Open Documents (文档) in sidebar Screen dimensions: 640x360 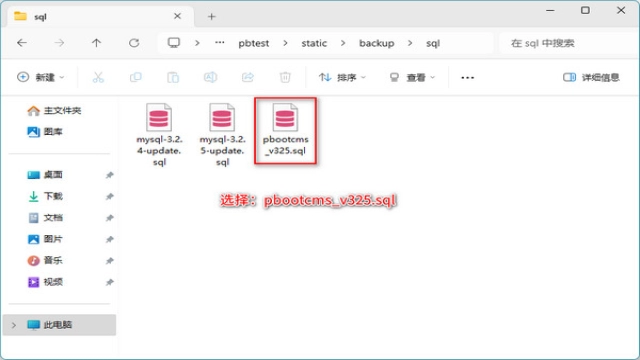point(45,218)
